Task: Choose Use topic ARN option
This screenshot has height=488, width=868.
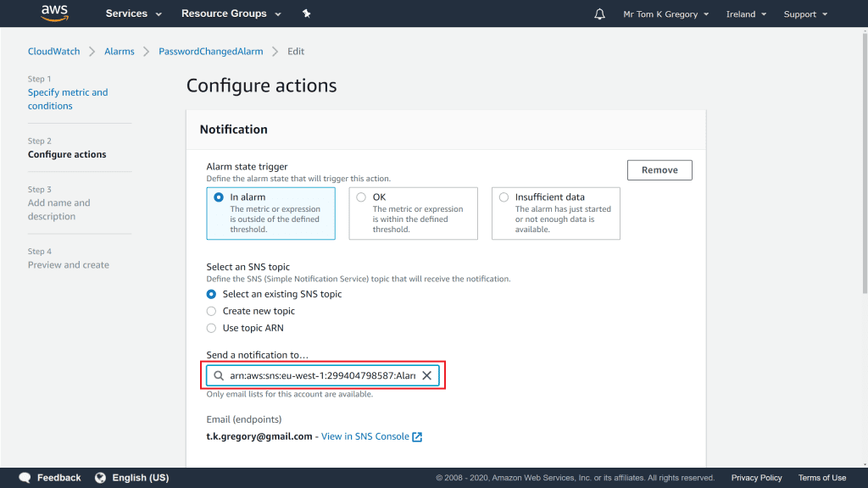Action: click(x=212, y=328)
